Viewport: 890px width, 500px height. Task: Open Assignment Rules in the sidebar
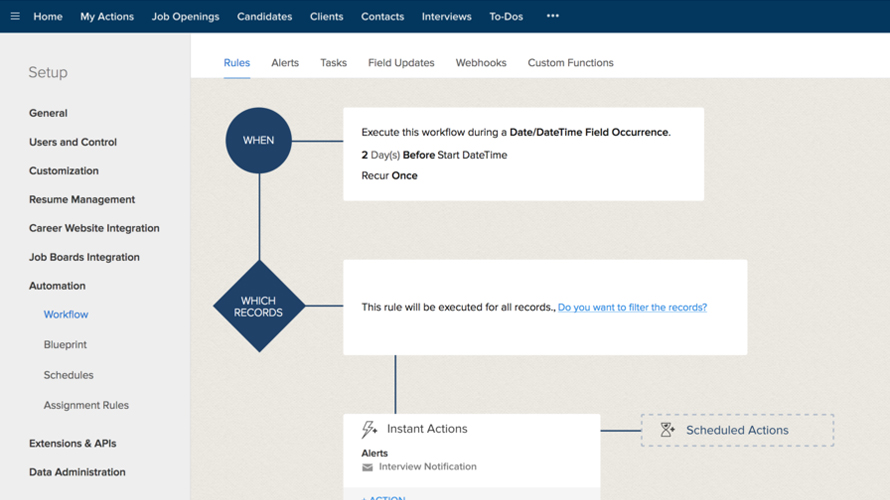tap(86, 406)
